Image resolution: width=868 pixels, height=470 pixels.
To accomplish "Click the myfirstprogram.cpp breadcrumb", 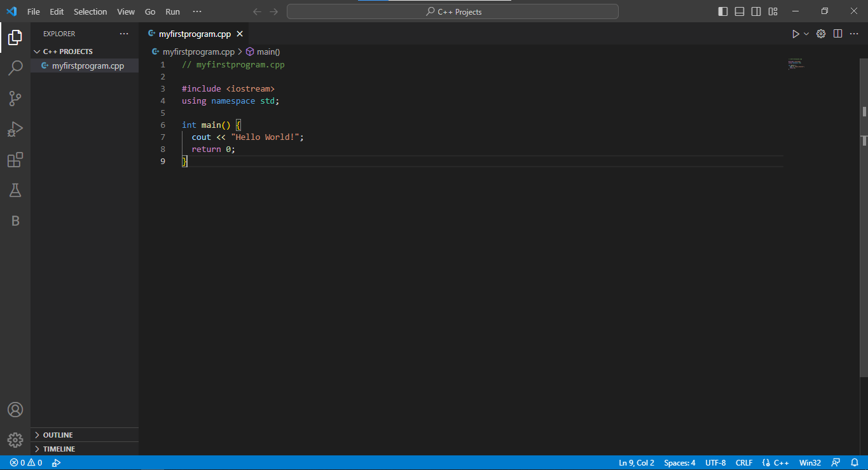I will [x=198, y=52].
